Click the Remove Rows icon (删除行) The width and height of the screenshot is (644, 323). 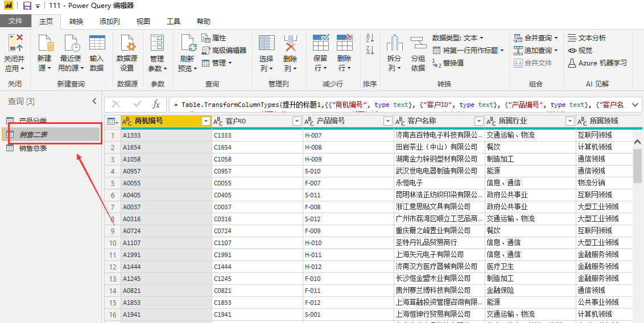pyautogui.click(x=345, y=43)
